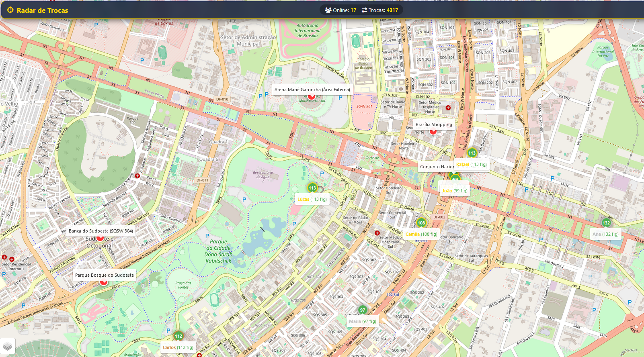
Task: Open the Camila (108 fig) label
Action: pos(421,234)
